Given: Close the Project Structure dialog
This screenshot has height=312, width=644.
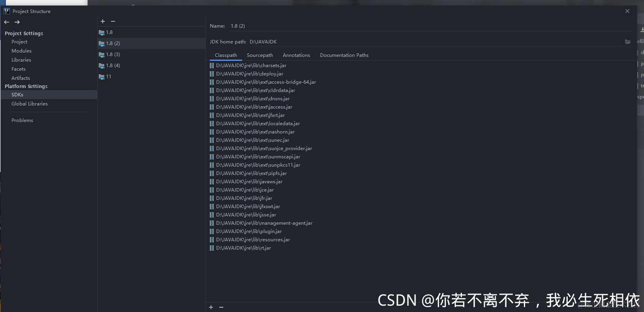Looking at the screenshot, I should click(x=627, y=11).
